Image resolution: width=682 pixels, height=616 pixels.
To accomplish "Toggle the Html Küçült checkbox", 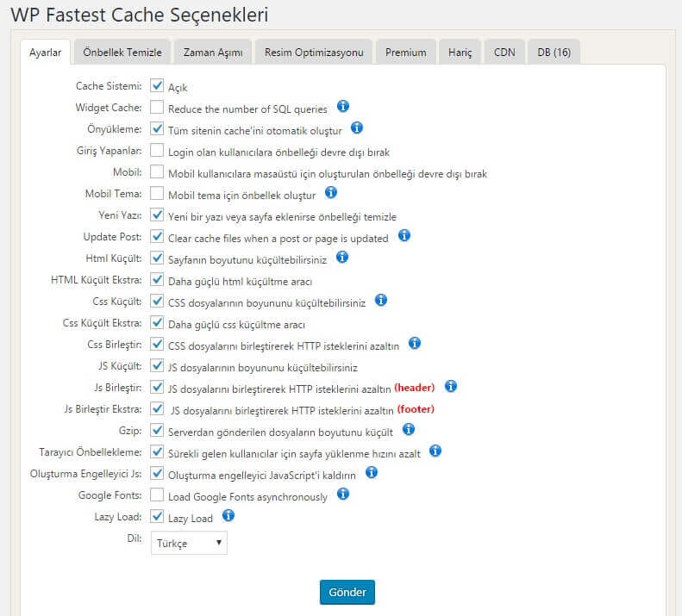I will click(x=157, y=258).
